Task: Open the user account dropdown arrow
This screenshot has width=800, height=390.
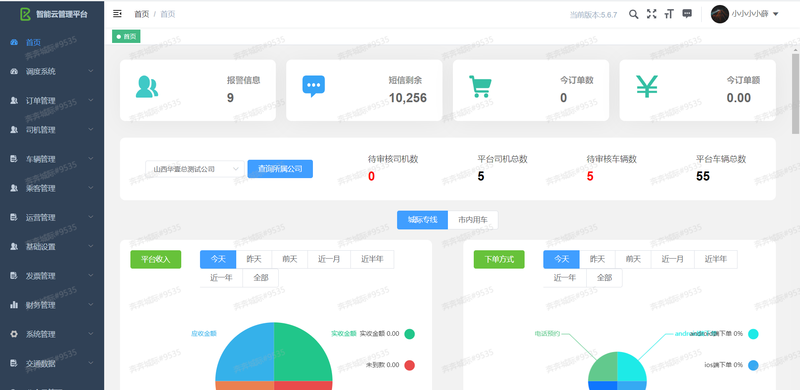Action: pos(776,14)
